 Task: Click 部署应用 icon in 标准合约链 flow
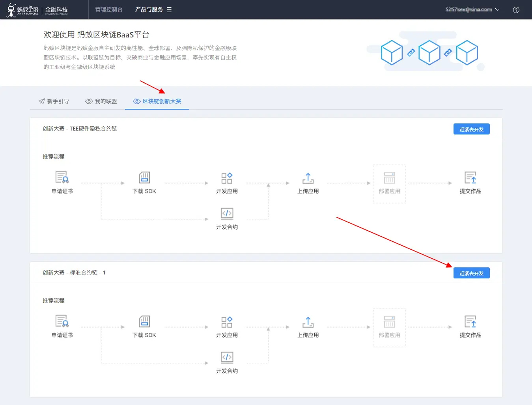point(389,321)
